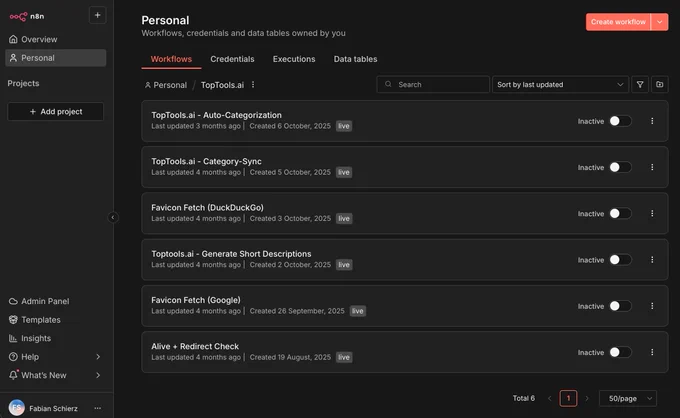Select Personal in the sidebar
Image resolution: width=680 pixels, height=418 pixels.
click(x=56, y=58)
